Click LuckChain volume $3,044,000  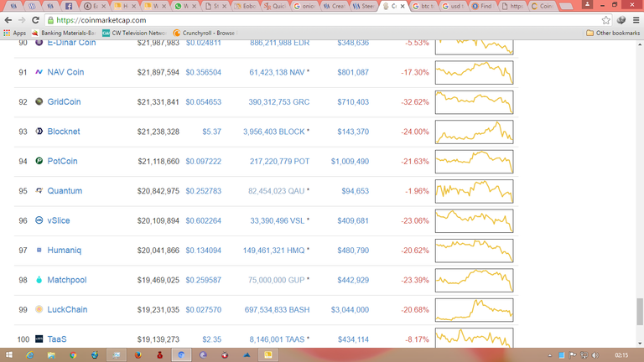click(350, 310)
